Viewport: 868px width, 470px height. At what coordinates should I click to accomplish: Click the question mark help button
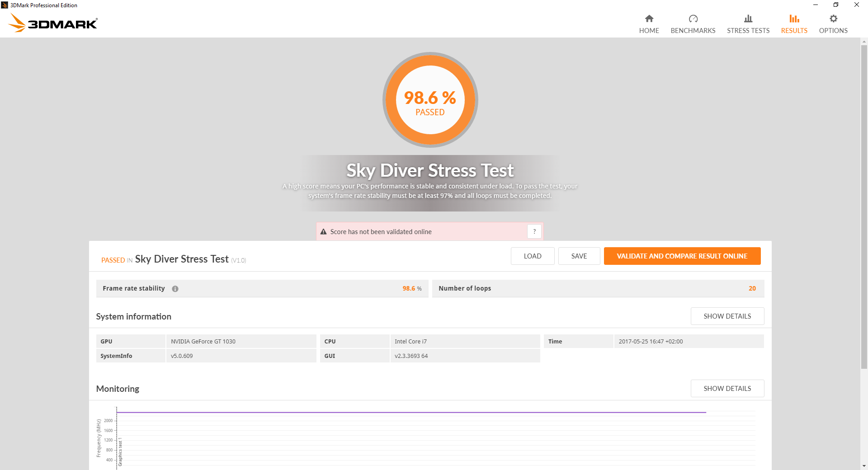[x=534, y=231]
